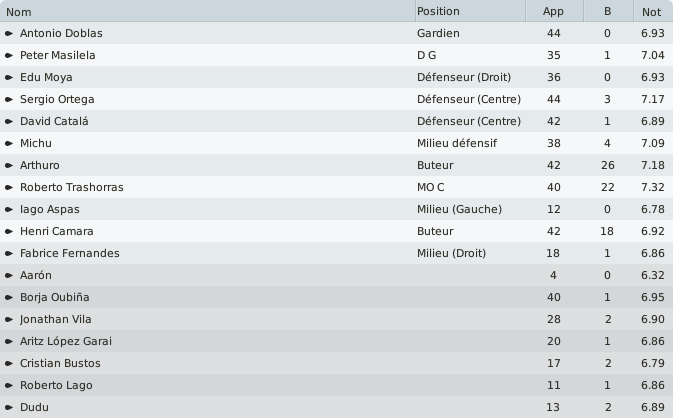Open Borja Oubiña player profile
Viewport: 673px width, 418px height.
coord(55,297)
